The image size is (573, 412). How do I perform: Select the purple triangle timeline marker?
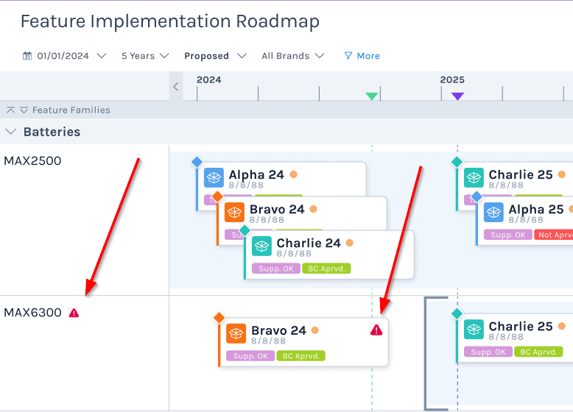click(458, 96)
